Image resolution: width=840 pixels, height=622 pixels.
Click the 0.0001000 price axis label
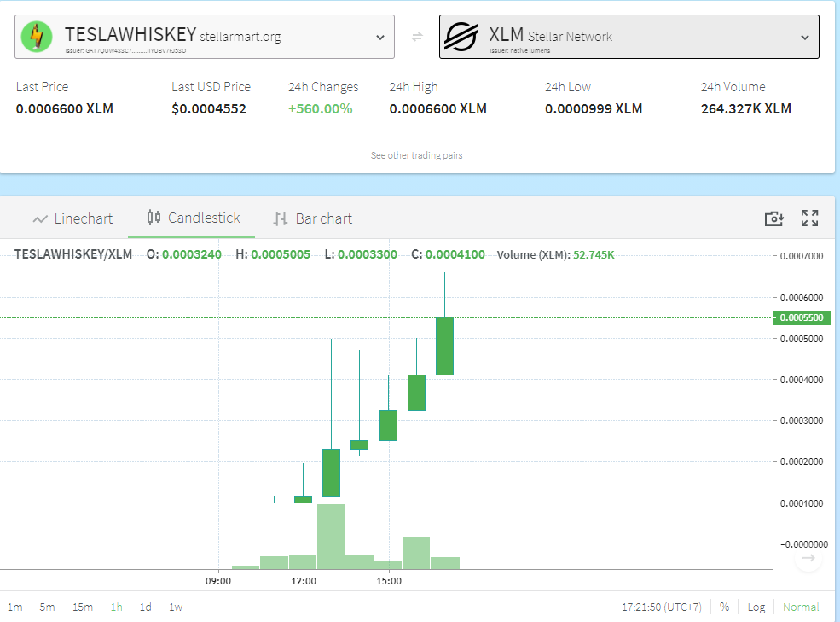point(802,503)
